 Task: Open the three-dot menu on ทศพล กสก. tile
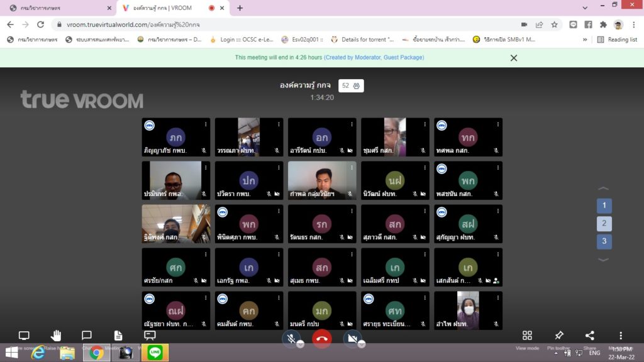[498, 124]
